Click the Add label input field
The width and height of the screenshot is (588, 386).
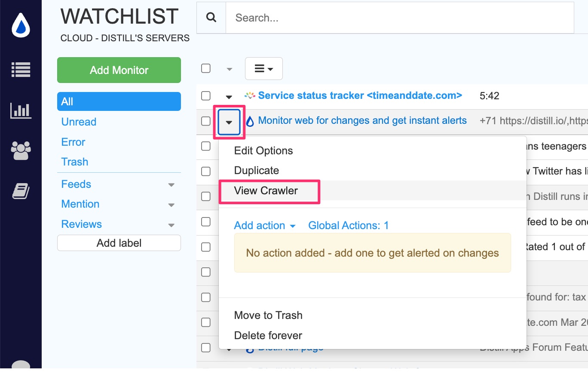(x=119, y=243)
